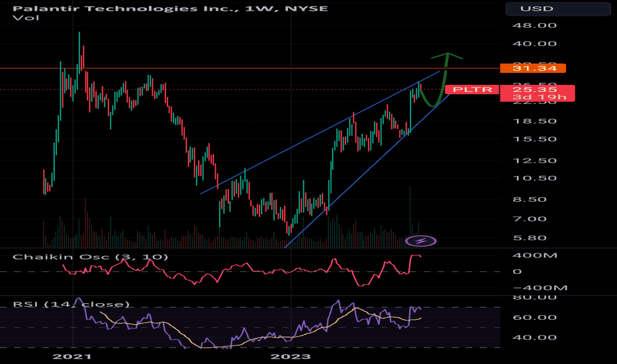Click the 12.50 price axis value
Viewport: 617px width, 364px height.
[x=534, y=161]
